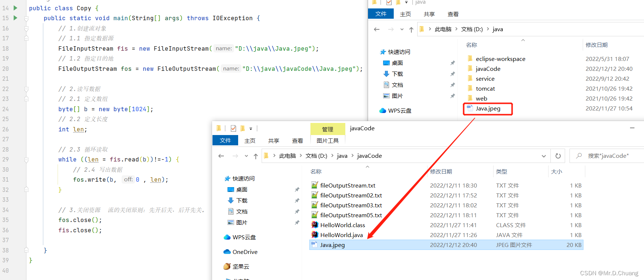644x280 pixels.
Task: Open 主页 tab in javaCode window
Action: pyautogui.click(x=250, y=141)
